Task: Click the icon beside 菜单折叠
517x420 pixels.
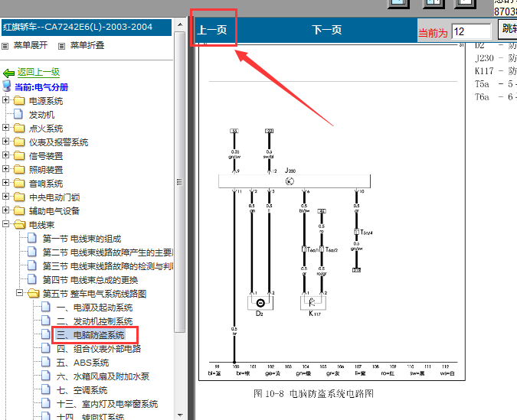Action: pyautogui.click(x=62, y=46)
